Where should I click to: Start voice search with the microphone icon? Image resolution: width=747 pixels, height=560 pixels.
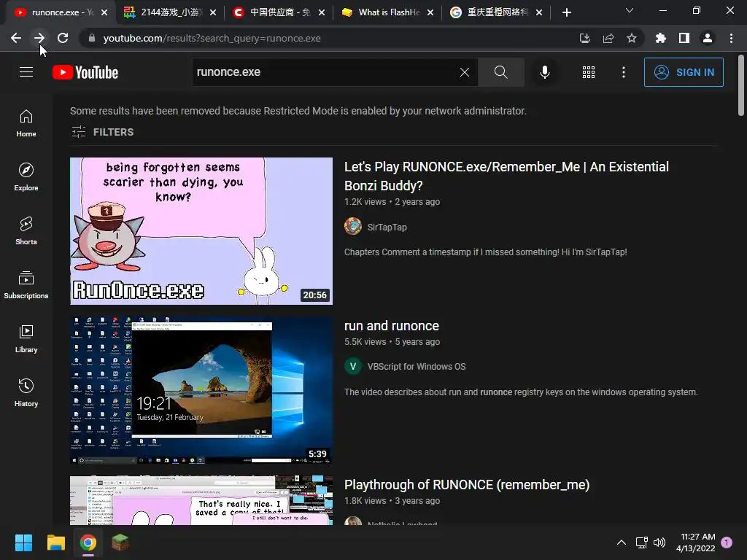pos(545,72)
